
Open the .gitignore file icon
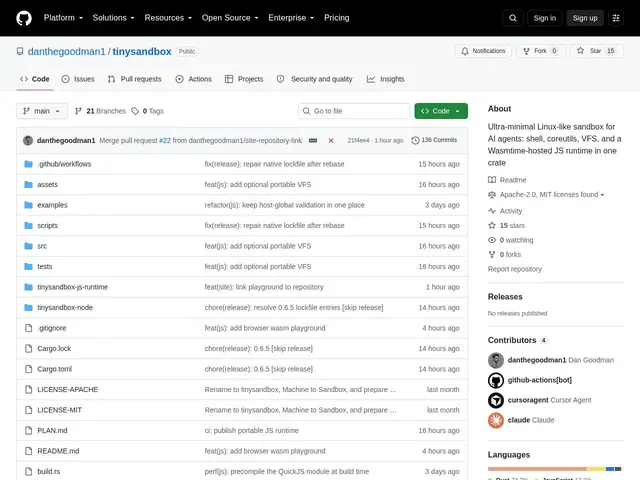tap(28, 328)
